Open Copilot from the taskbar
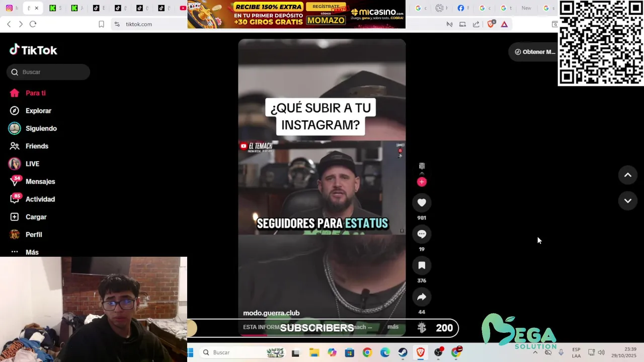This screenshot has height=362, width=644. (x=332, y=352)
